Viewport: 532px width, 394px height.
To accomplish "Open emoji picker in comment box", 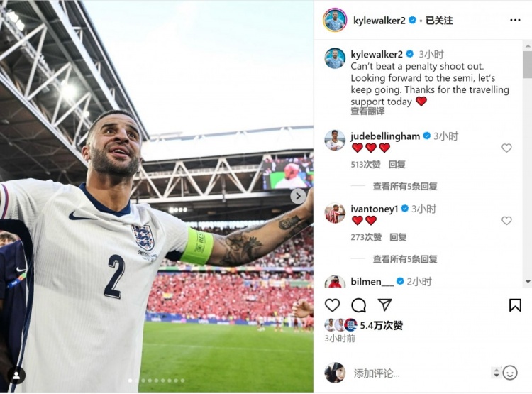I will coord(510,373).
